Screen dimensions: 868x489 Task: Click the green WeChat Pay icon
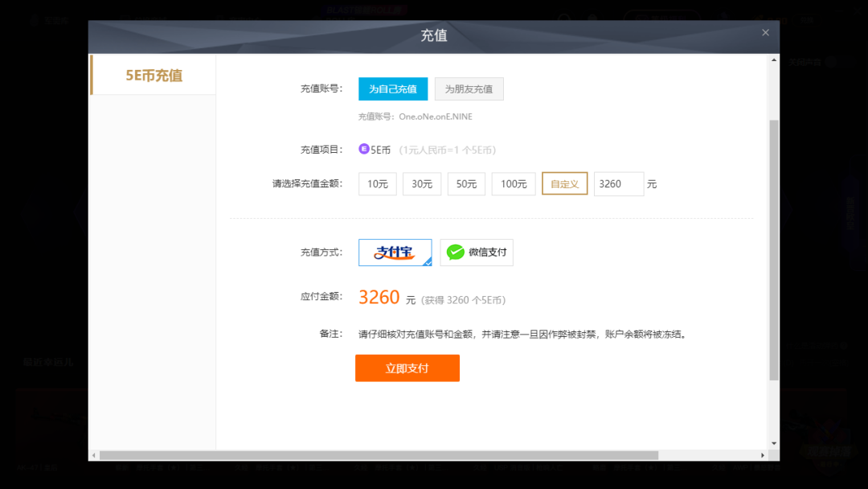click(x=455, y=253)
